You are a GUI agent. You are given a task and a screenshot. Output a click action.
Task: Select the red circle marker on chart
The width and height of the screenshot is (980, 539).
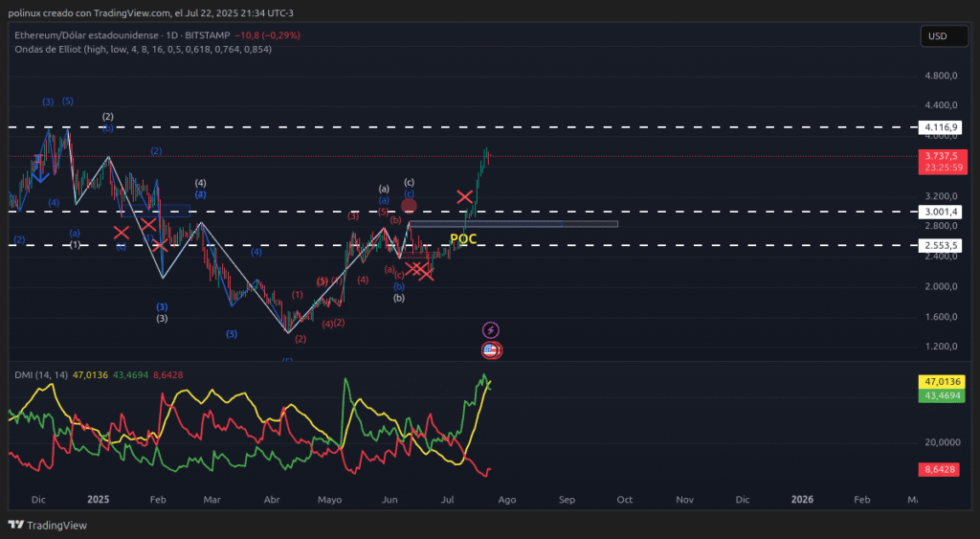pyautogui.click(x=409, y=205)
